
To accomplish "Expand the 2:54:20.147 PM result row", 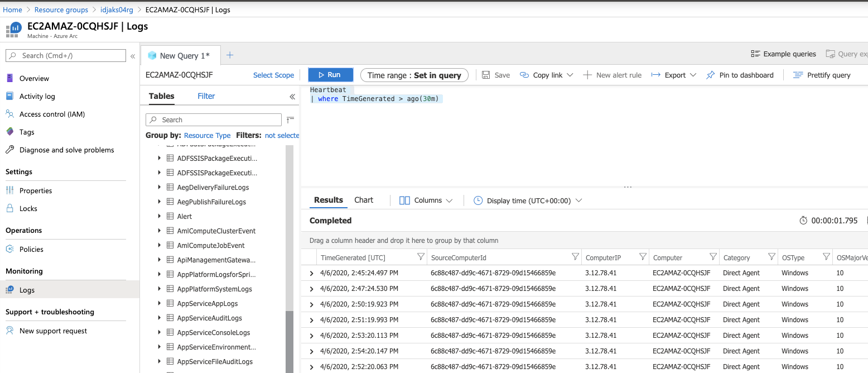I will tap(311, 351).
